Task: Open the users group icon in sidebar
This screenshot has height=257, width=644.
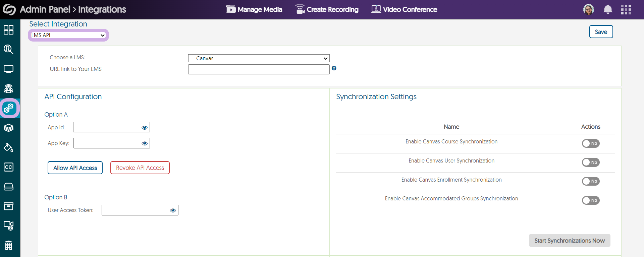Action: tap(8, 89)
